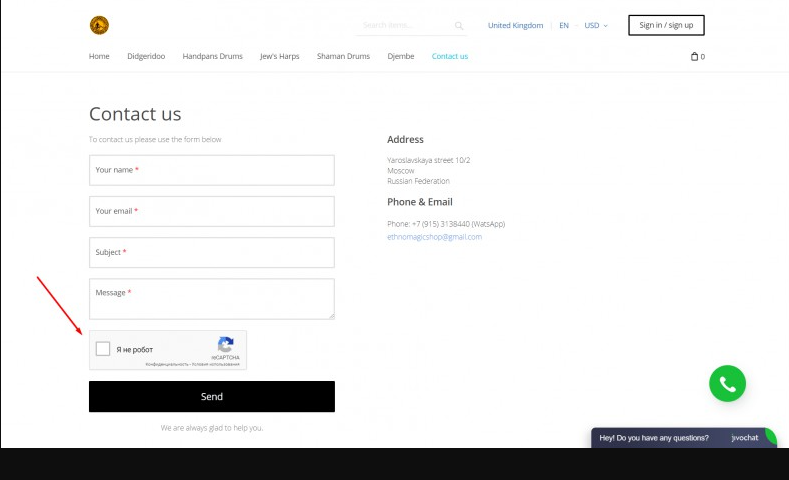Open the Shaman Drums menu item
Screen dimensions: 789x480
pyautogui.click(x=343, y=56)
